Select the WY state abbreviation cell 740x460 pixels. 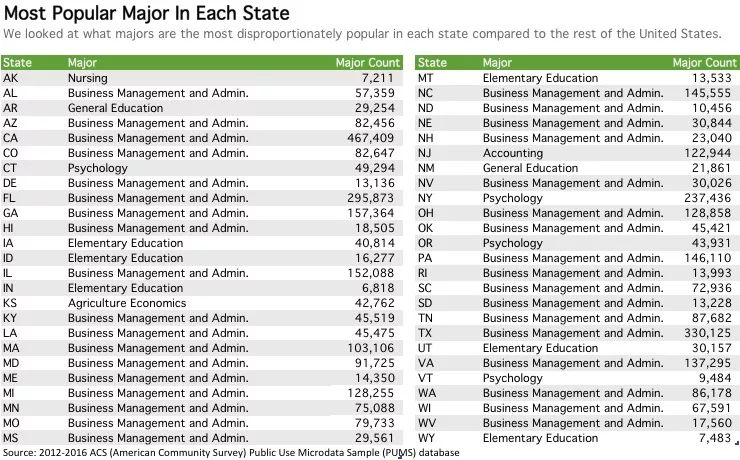pos(427,438)
